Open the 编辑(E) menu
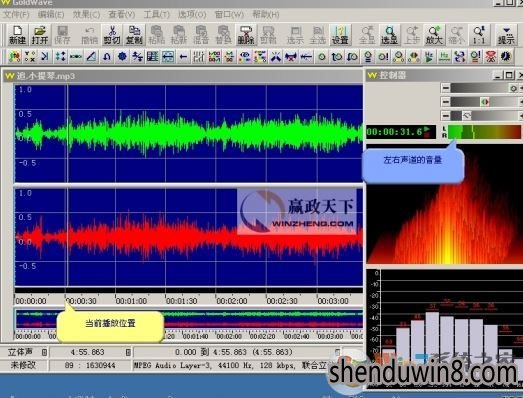The height and width of the screenshot is (398, 523). point(51,14)
